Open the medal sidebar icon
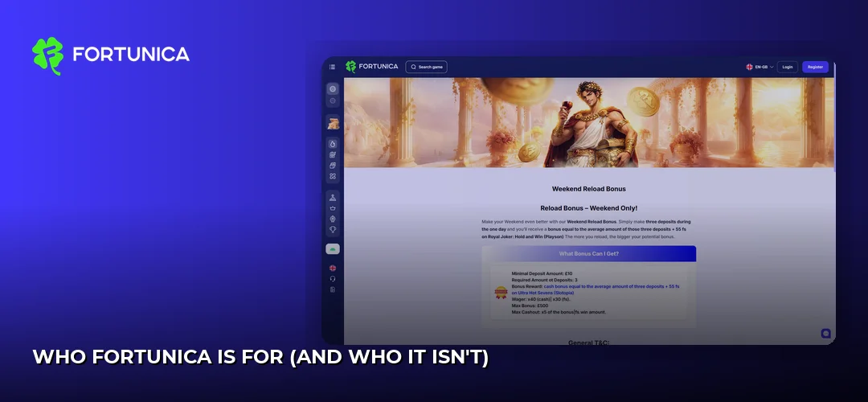 point(333,219)
